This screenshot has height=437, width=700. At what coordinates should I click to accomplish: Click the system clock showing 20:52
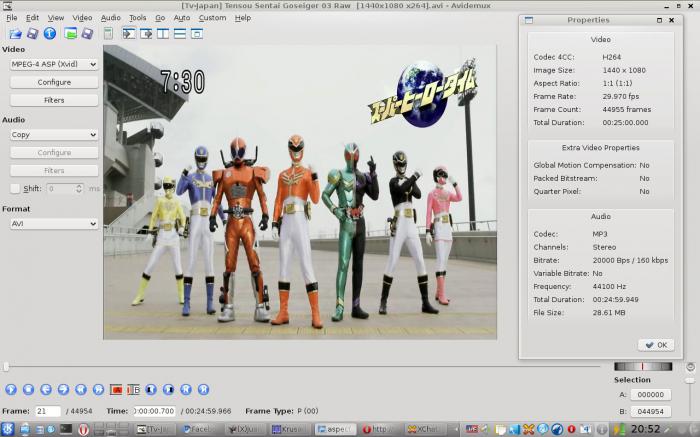[645, 429]
